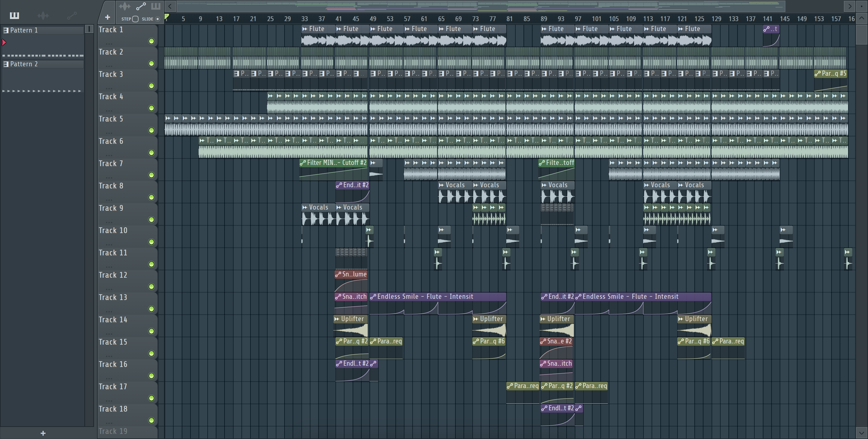Image resolution: width=868 pixels, height=439 pixels.
Task: Select the first Flute clip on Track 1
Action: pyautogui.click(x=318, y=35)
